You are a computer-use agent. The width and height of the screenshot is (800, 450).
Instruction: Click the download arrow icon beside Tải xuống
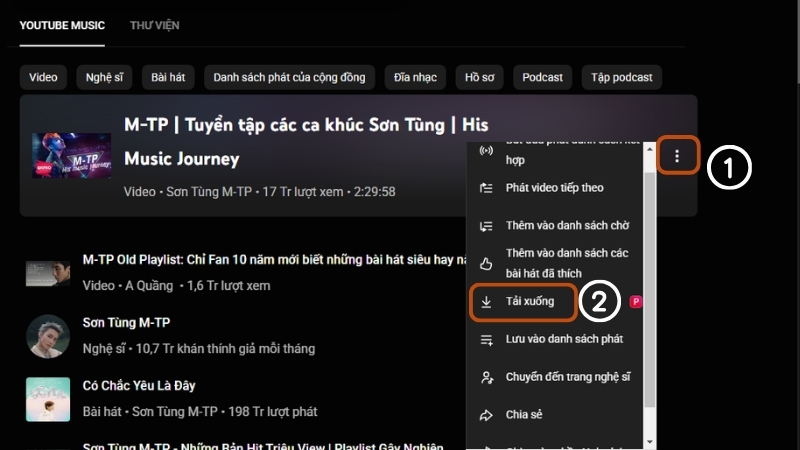point(486,302)
